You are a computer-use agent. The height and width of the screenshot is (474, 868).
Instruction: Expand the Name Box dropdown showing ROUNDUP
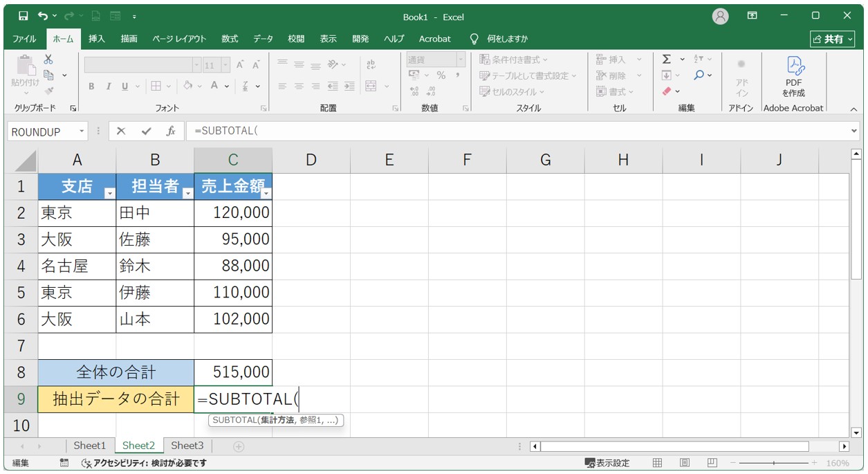click(x=82, y=131)
